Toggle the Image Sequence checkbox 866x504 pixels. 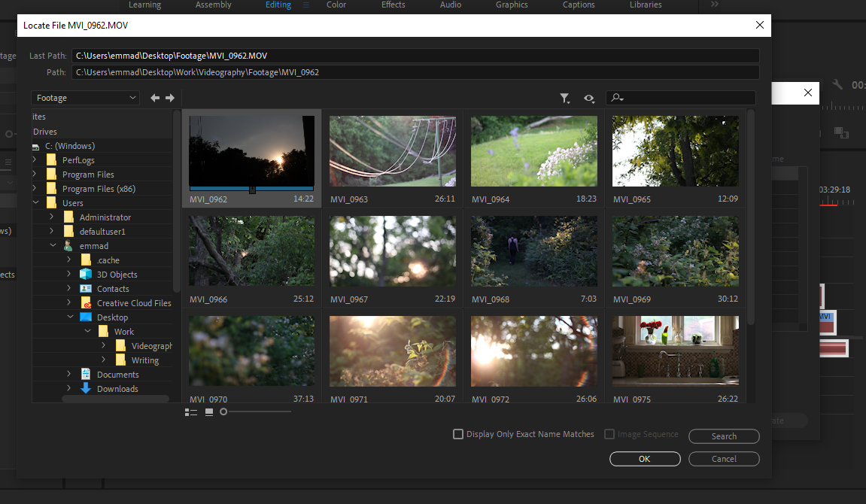click(x=609, y=434)
